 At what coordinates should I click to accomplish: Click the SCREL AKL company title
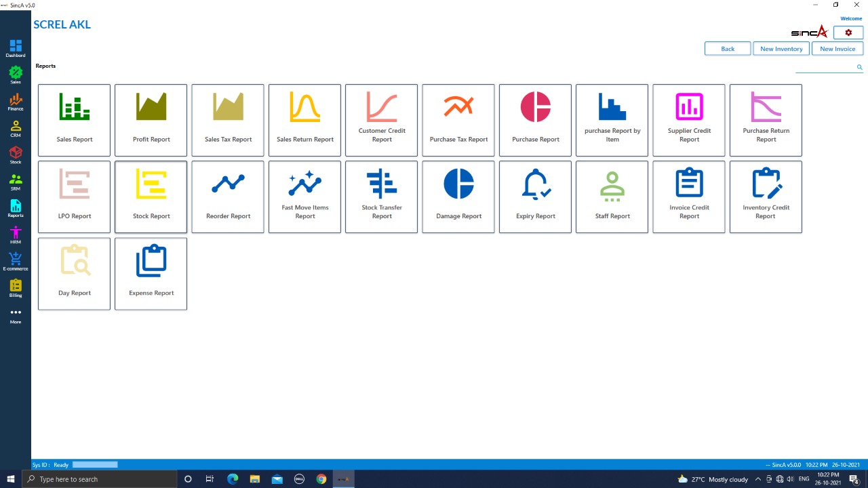click(62, 24)
